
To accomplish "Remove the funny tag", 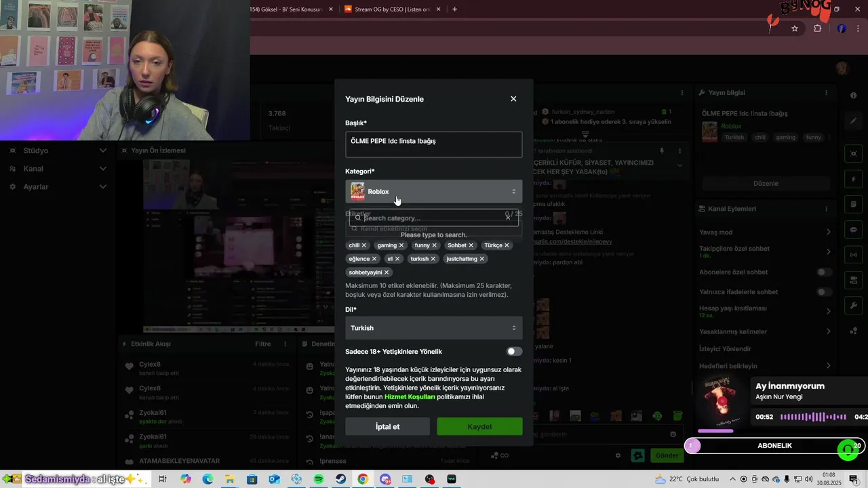I will click(435, 245).
